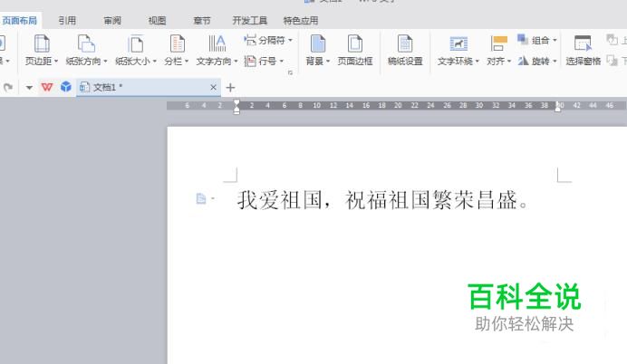Open the 选择窗格 selection pane
Viewport: 627px width, 364px height.
coord(583,49)
